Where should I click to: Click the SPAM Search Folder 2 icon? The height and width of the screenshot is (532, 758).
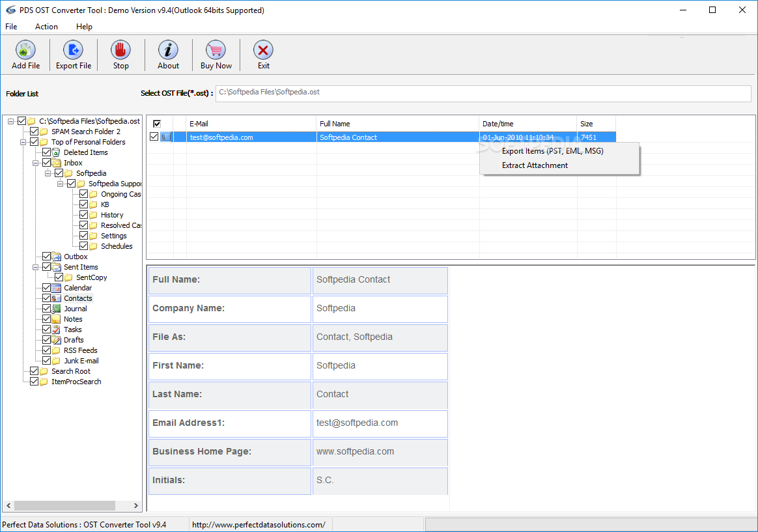(44, 132)
